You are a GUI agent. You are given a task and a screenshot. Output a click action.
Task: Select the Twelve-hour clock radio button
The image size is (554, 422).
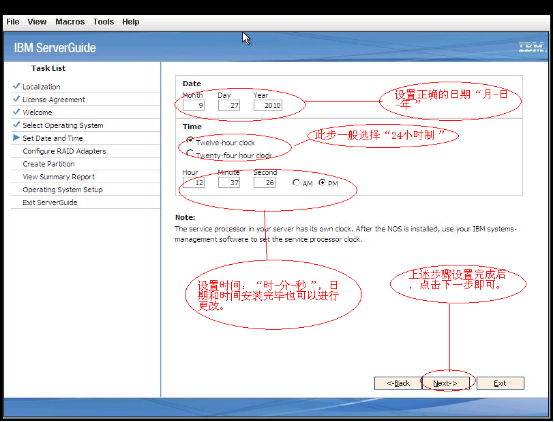[x=190, y=140]
